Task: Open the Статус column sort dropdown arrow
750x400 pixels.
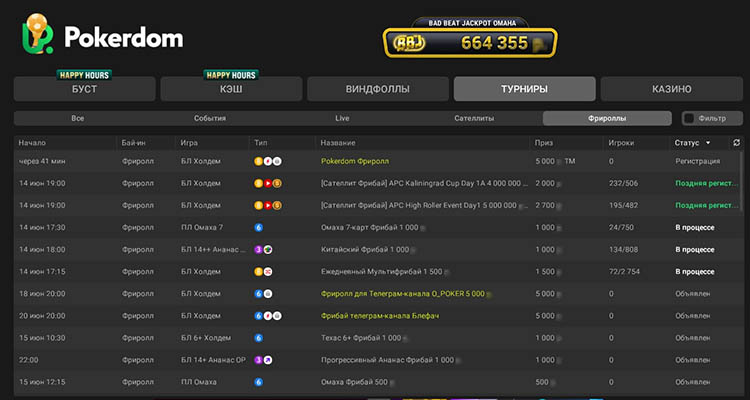Action: point(708,143)
